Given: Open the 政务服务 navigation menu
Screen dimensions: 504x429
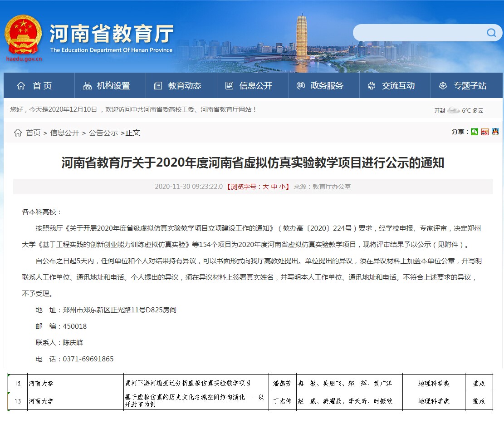Looking at the screenshot, I should (320, 86).
